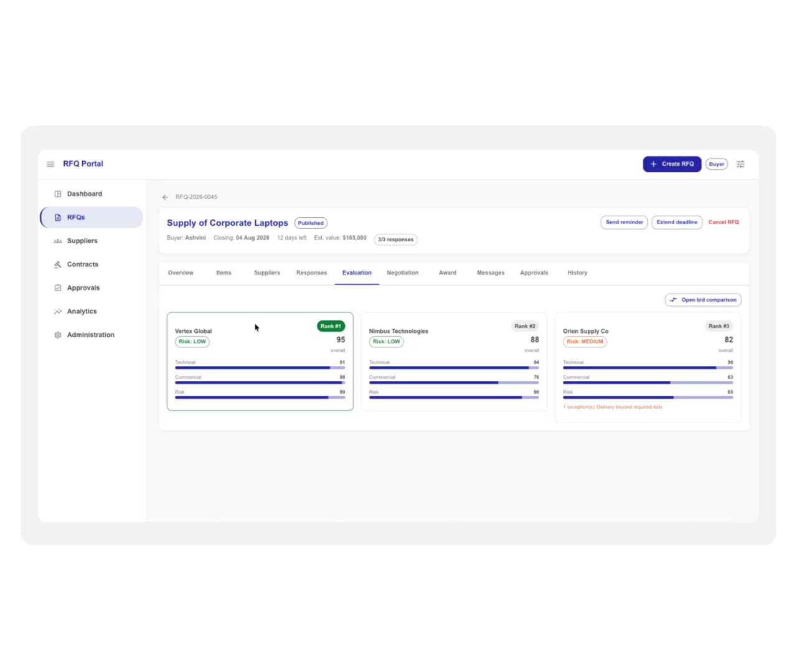797x672 pixels.
Task: View the History tab
Action: point(577,273)
